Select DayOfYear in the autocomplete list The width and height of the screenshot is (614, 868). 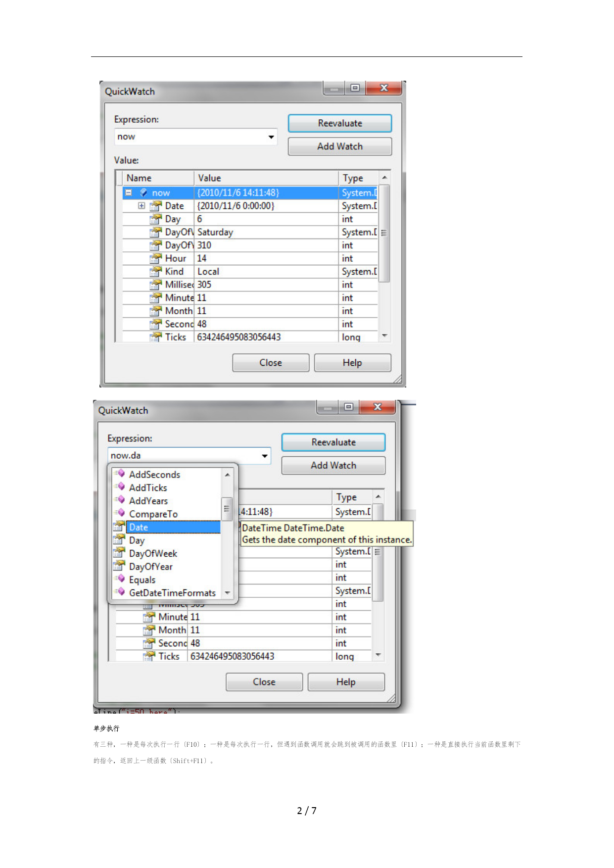coord(151,567)
